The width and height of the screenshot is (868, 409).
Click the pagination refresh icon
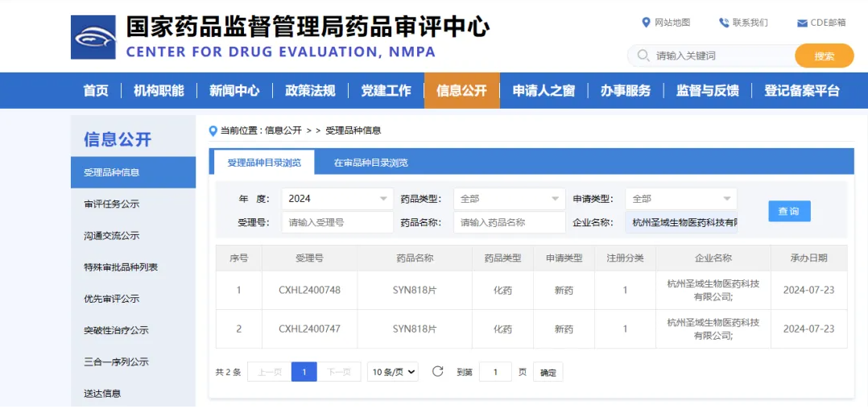pos(438,371)
